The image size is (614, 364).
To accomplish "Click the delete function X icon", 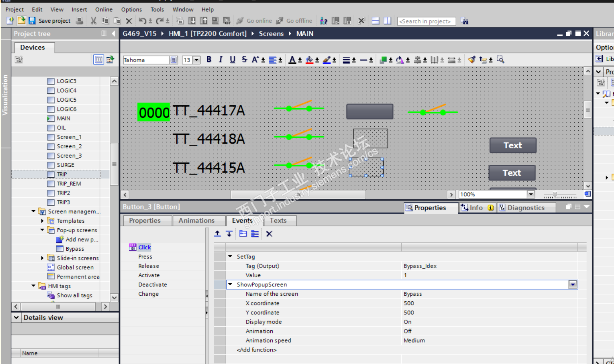I will tap(269, 234).
